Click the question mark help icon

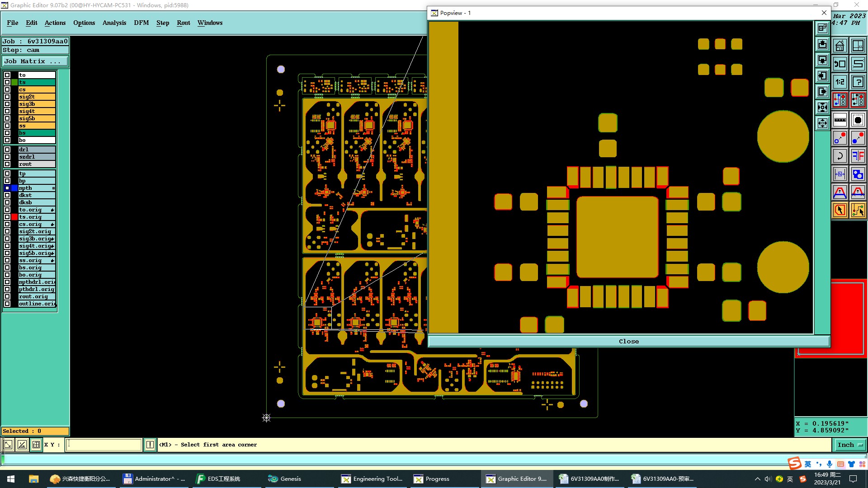(x=858, y=82)
